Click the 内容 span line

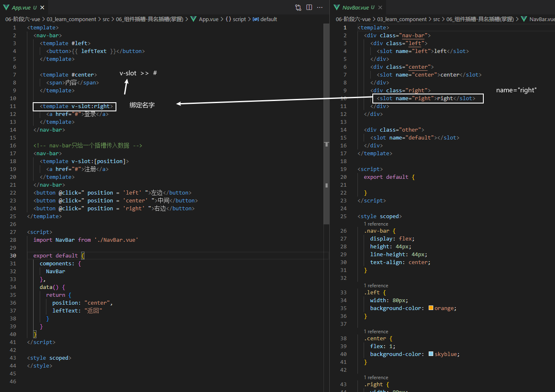click(72, 82)
